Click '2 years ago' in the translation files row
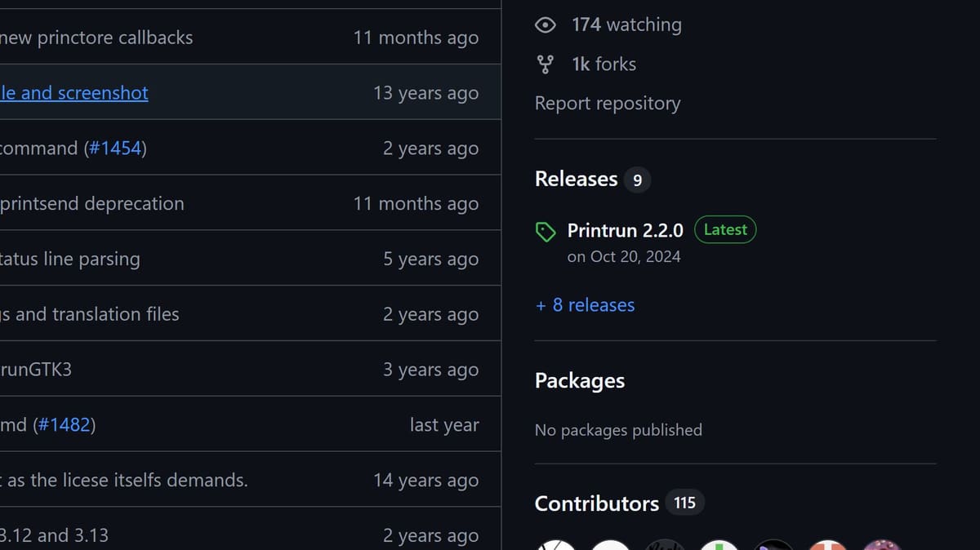 coord(430,314)
